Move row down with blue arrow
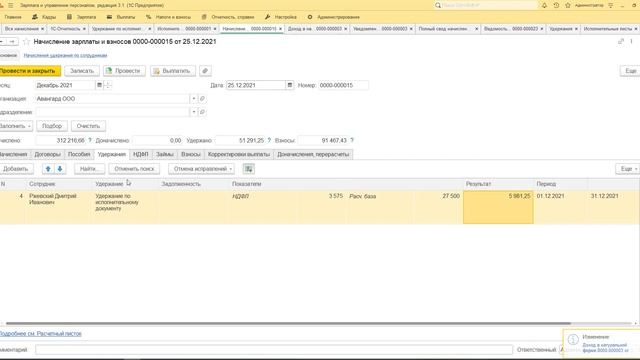The image size is (640, 360). click(60, 169)
